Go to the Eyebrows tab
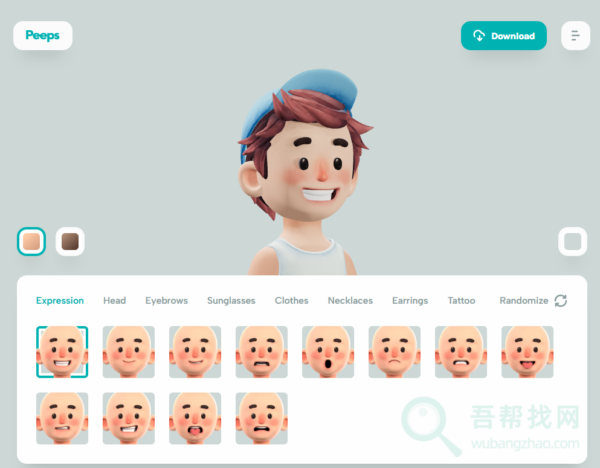 pyautogui.click(x=166, y=300)
